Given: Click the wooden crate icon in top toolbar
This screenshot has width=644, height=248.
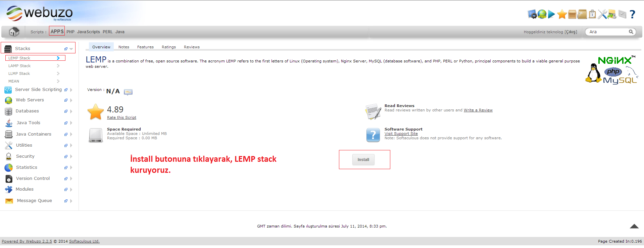Looking at the screenshot, I should 572,14.
